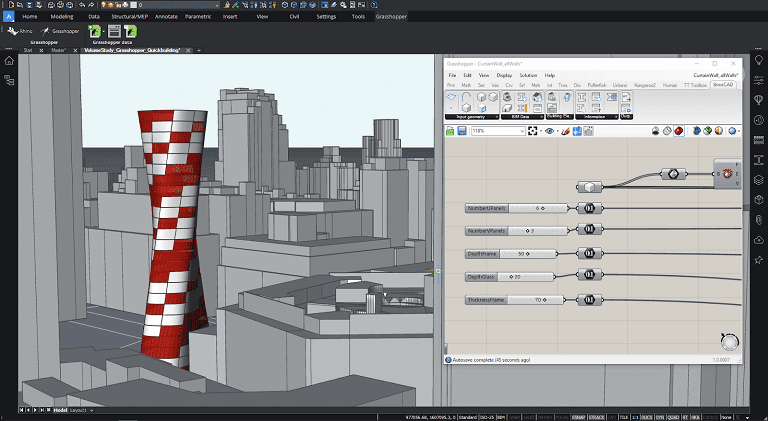Click the paperclip attachments icon in the right sidebar

(759, 220)
